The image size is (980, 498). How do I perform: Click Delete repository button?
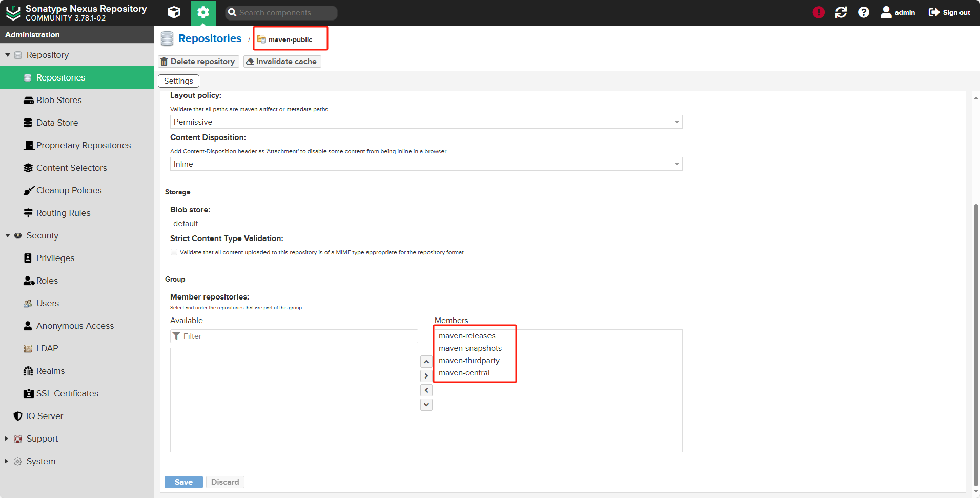(x=198, y=62)
